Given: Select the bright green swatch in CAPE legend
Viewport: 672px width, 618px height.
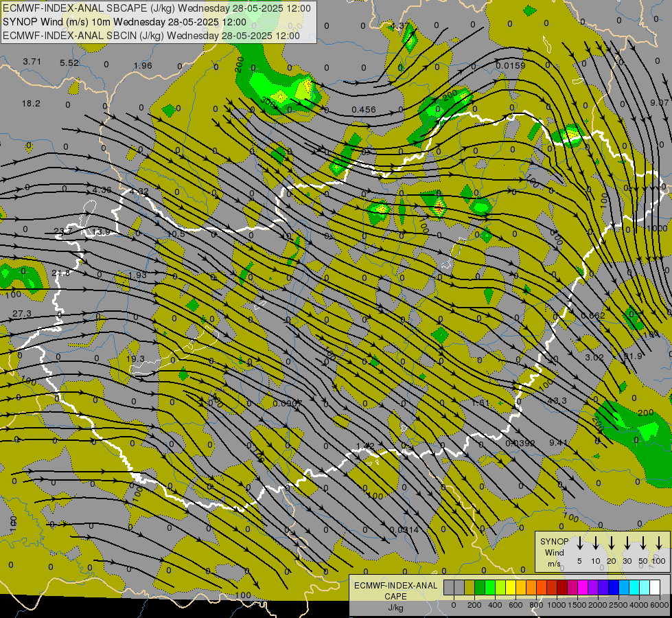Looking at the screenshot, I should 490,588.
